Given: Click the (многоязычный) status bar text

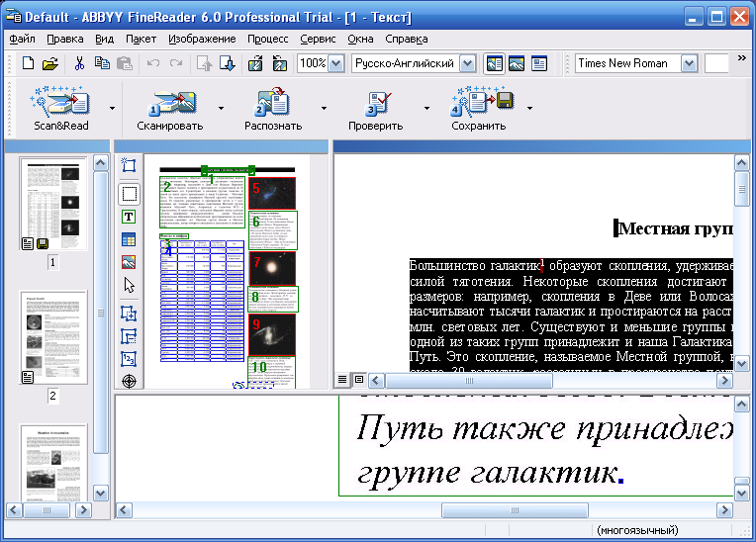Looking at the screenshot, I should tap(637, 530).
